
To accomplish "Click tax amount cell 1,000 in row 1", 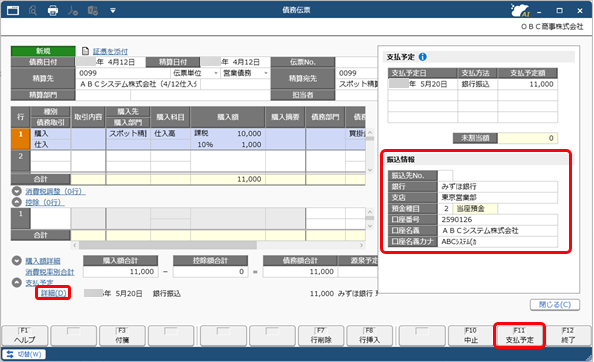I will tap(228, 145).
